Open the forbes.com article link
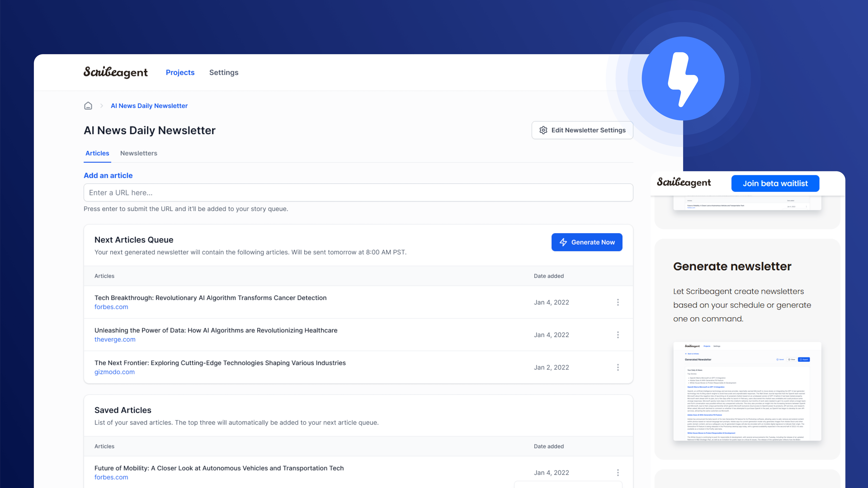868x488 pixels. click(x=111, y=307)
